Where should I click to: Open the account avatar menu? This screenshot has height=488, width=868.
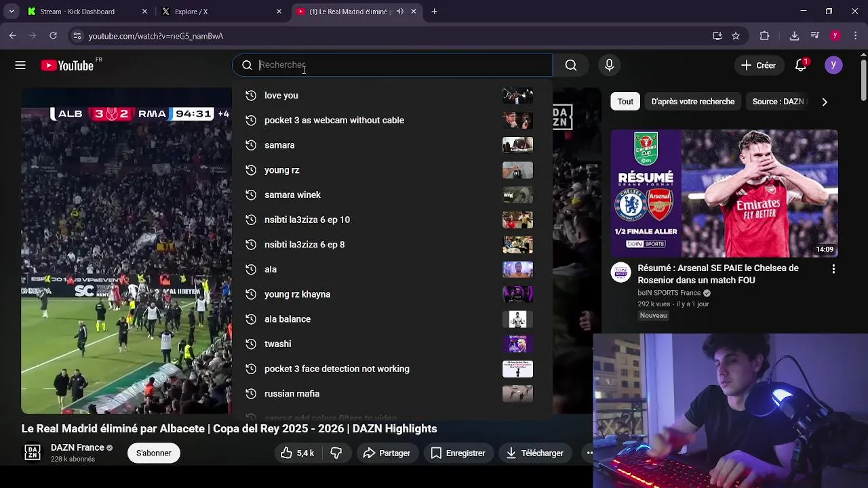click(x=833, y=65)
